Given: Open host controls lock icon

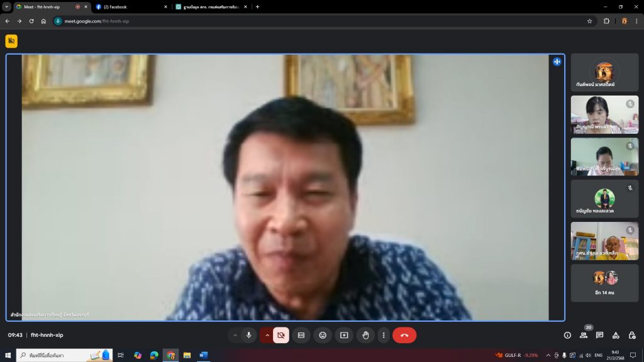Looking at the screenshot, I should click(632, 336).
